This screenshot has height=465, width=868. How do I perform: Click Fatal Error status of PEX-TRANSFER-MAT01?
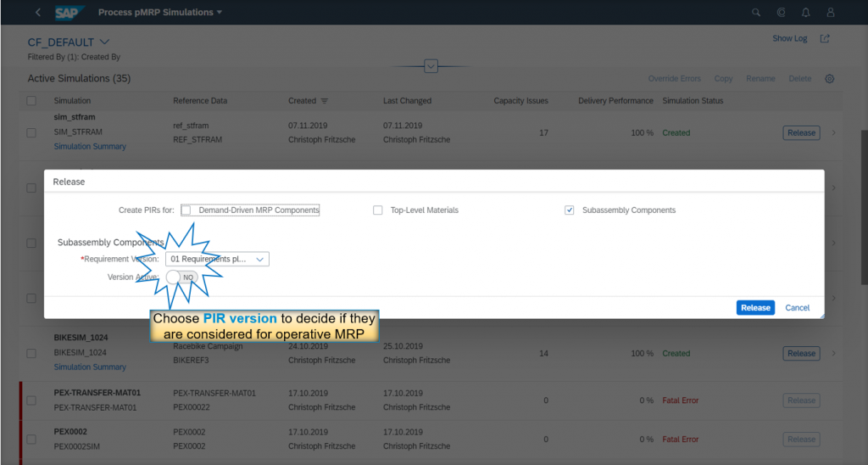pos(681,401)
